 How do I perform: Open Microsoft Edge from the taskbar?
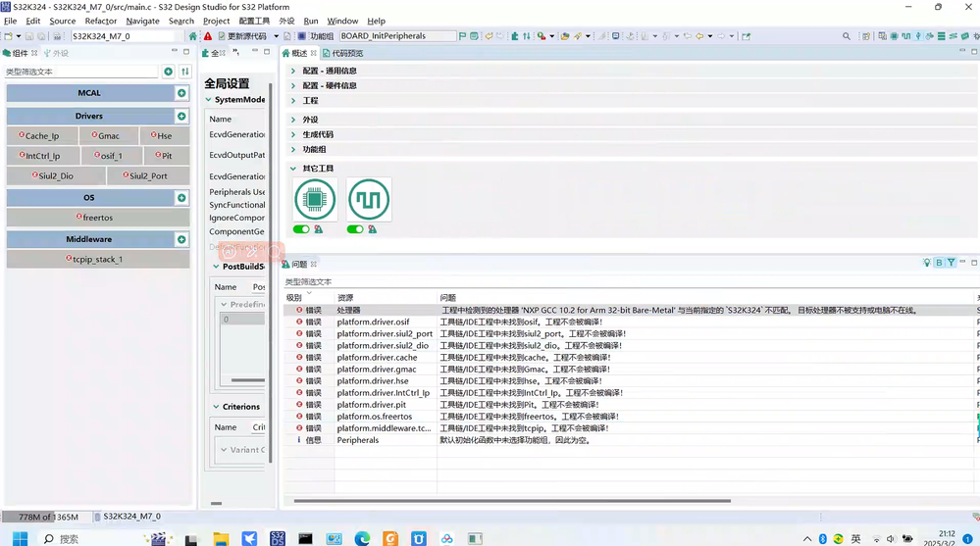pyautogui.click(x=362, y=538)
